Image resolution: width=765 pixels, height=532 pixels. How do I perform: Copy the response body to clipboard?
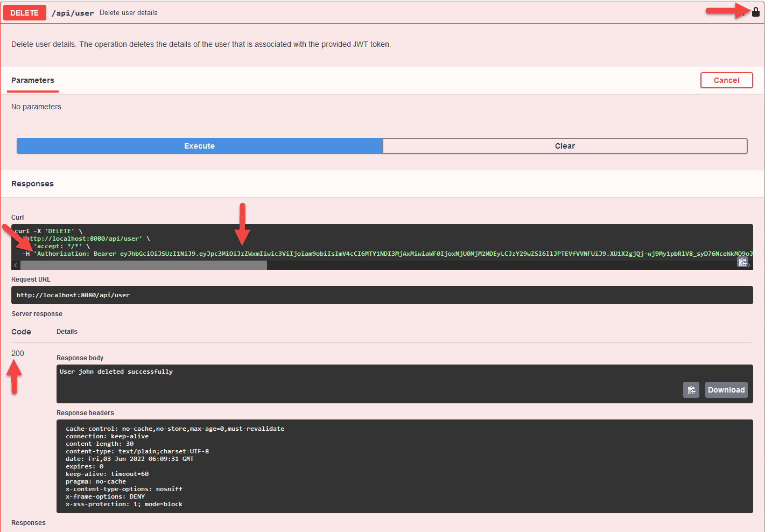691,390
